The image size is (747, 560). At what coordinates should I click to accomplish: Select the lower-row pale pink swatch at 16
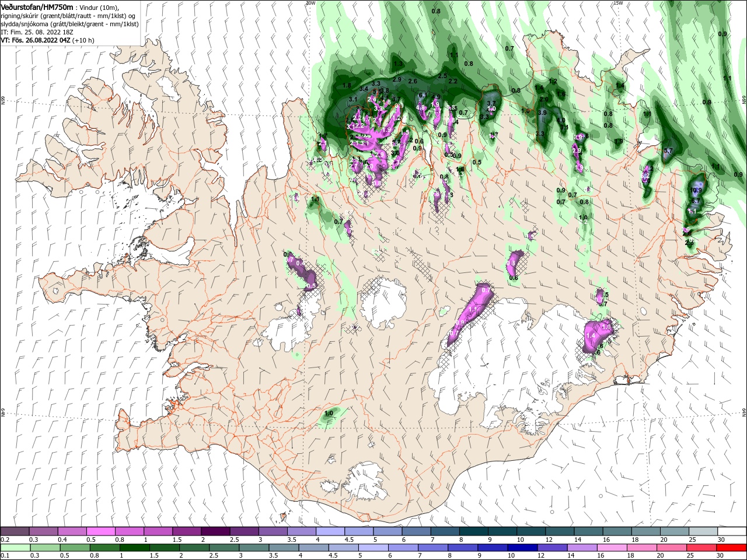click(612, 548)
